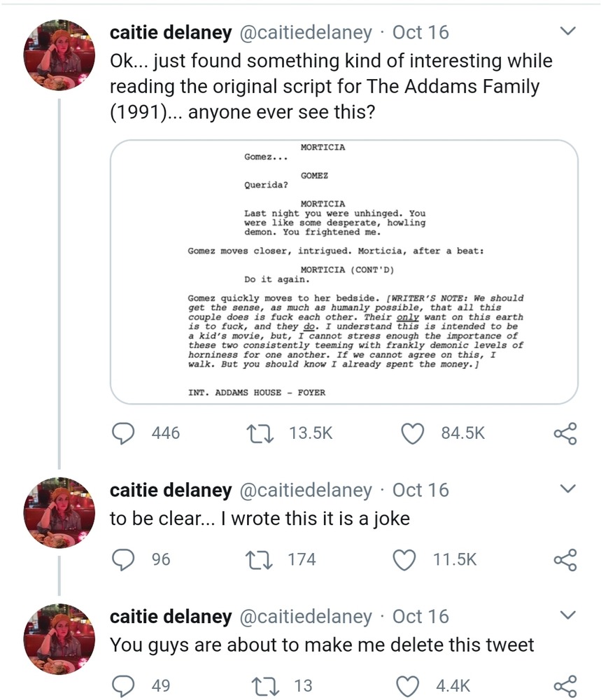
Task: Open the Oct 16 timestamp of last tweet
Action: point(420,616)
